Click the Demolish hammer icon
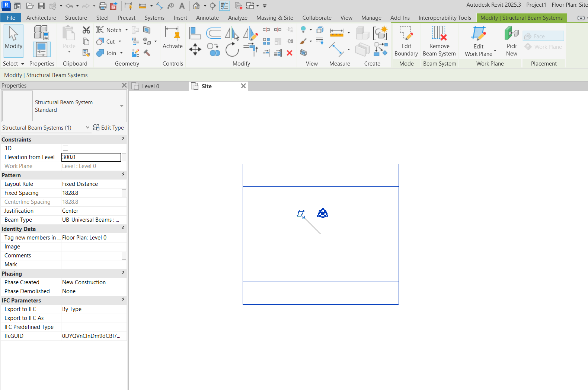Viewport: 588px width, 390px height. click(x=147, y=53)
